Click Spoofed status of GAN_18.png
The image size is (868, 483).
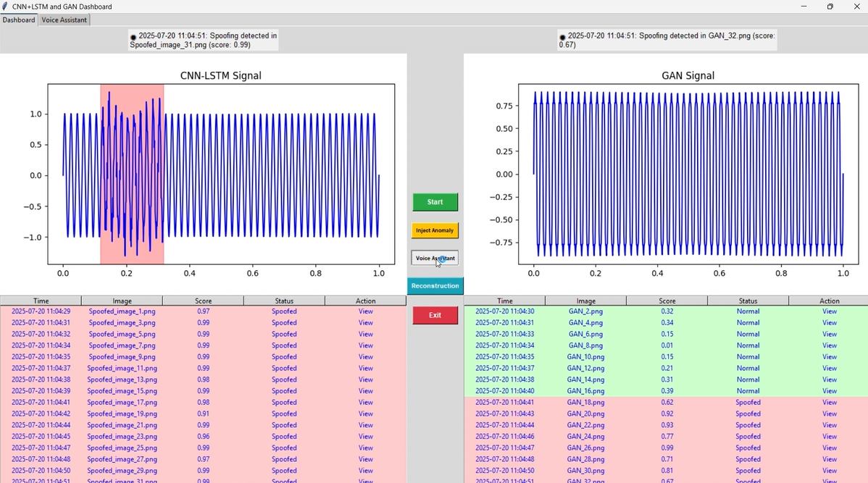(748, 402)
